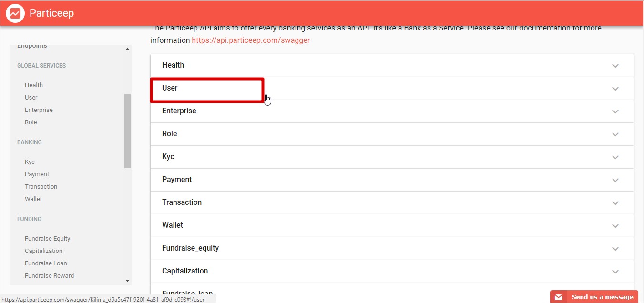Viewport: 644px width, 303px height.
Task: Open the Role panel title
Action: (x=170, y=133)
